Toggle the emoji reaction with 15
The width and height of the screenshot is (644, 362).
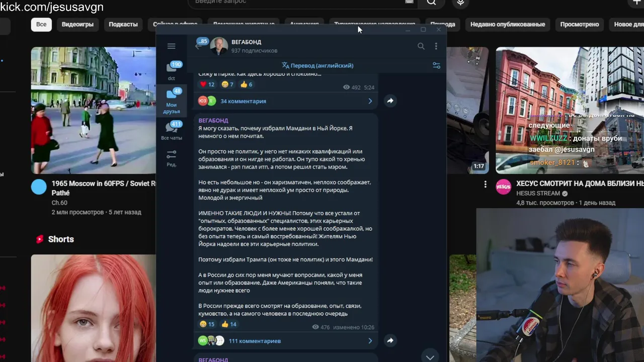coord(207,324)
